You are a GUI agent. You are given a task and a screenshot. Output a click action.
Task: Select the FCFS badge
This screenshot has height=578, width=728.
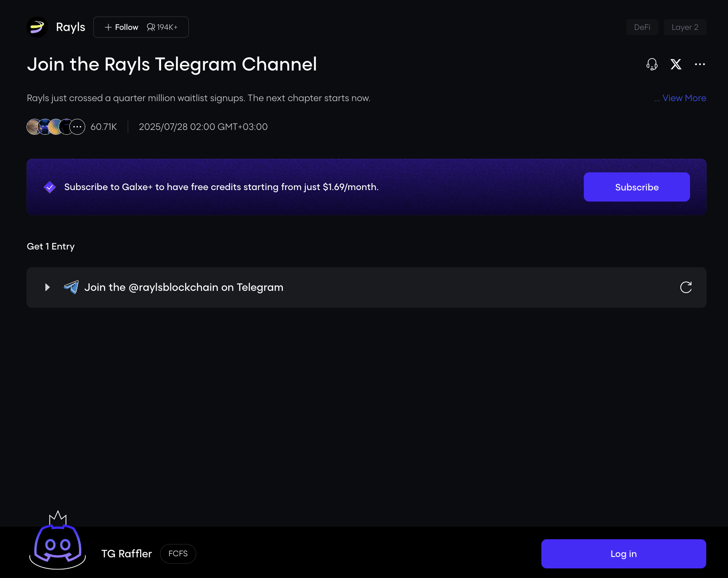[178, 554]
